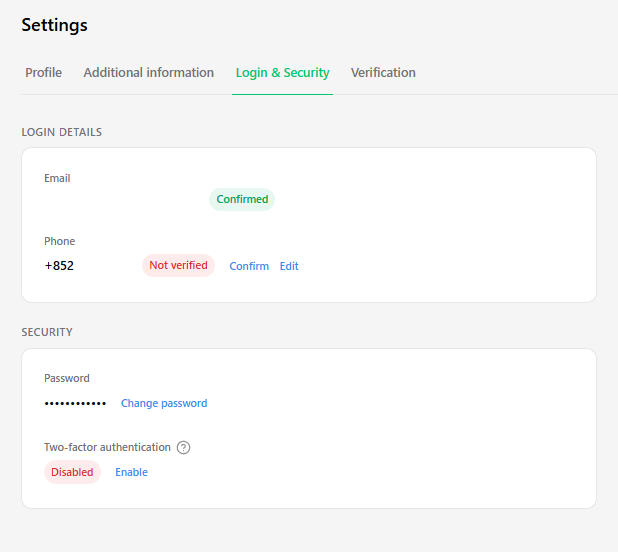Click the Not verified phone badge
618x552 pixels.
[x=178, y=265]
